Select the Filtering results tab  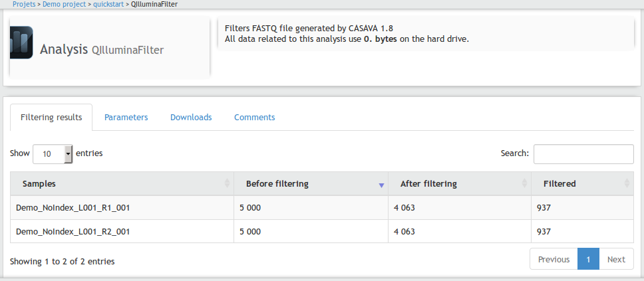tap(51, 118)
